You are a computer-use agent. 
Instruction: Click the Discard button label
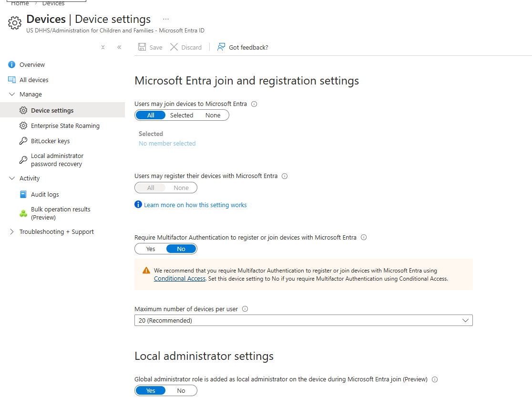(x=191, y=48)
